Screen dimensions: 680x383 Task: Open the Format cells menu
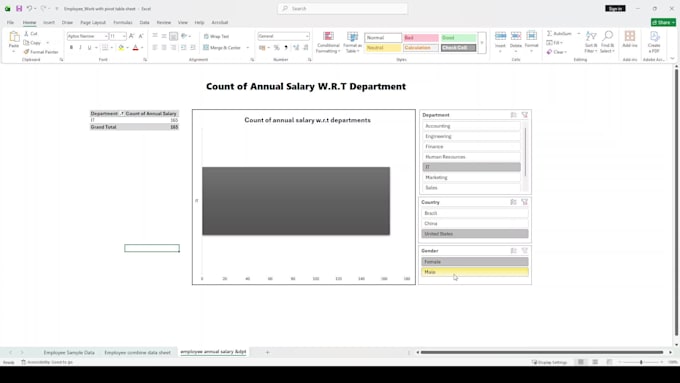[531, 40]
